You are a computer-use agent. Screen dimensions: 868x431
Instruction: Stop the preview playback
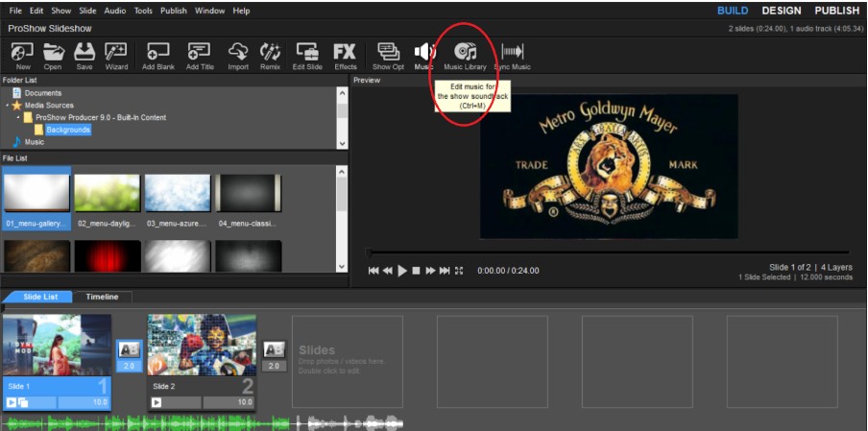(417, 271)
